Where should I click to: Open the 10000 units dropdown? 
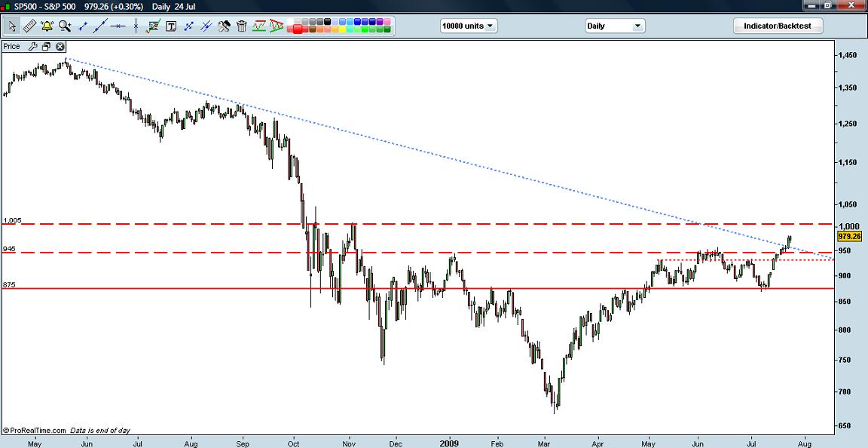click(x=469, y=26)
